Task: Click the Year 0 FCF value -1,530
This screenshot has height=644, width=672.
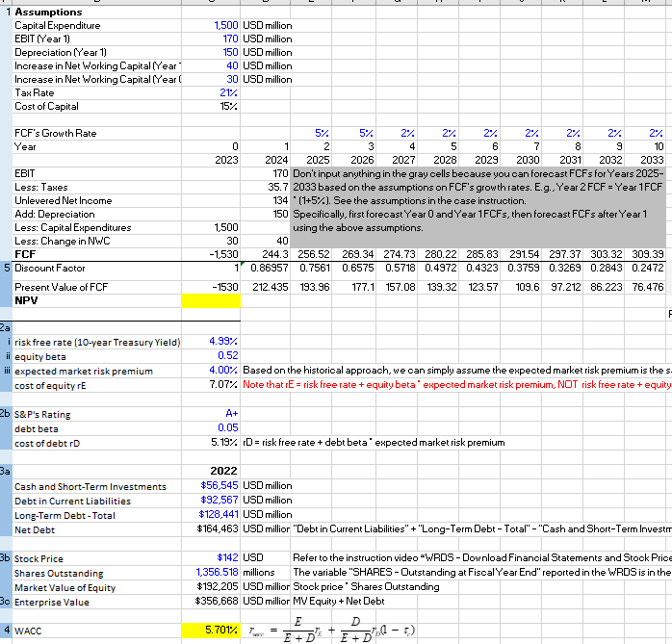Action: (x=223, y=254)
